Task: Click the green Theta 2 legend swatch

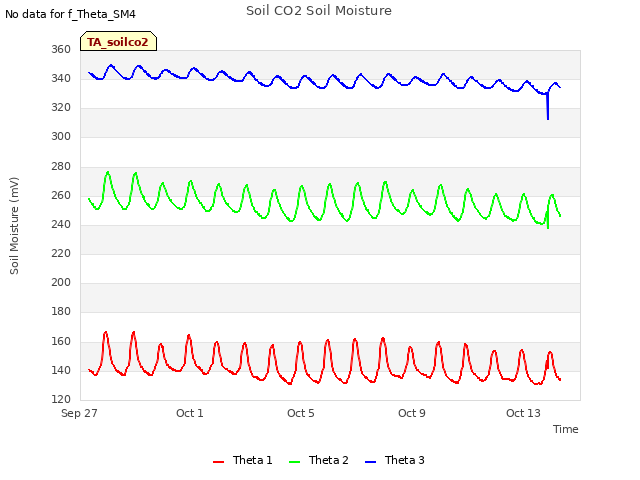Action: pos(294,462)
